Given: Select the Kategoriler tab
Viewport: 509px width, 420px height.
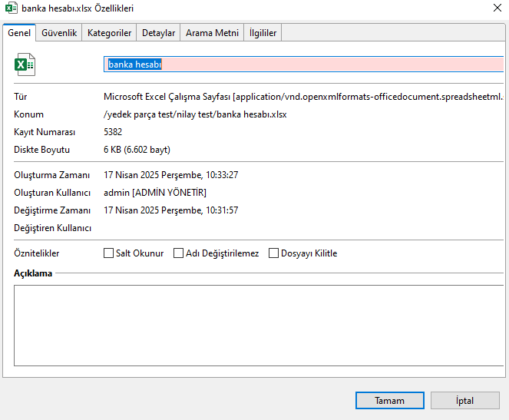Looking at the screenshot, I should tap(110, 33).
